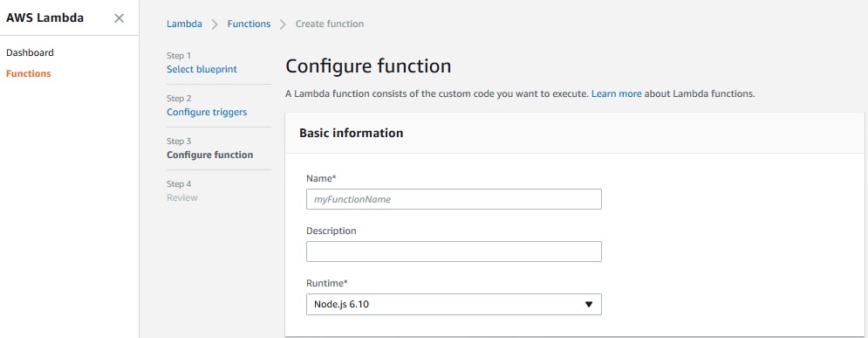868x338 pixels.
Task: Click the chevron before Create function breadcrumb
Action: 283,24
